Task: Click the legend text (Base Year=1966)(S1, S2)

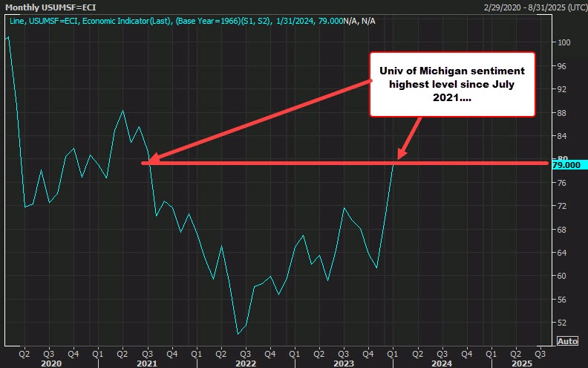Action: 224,21
